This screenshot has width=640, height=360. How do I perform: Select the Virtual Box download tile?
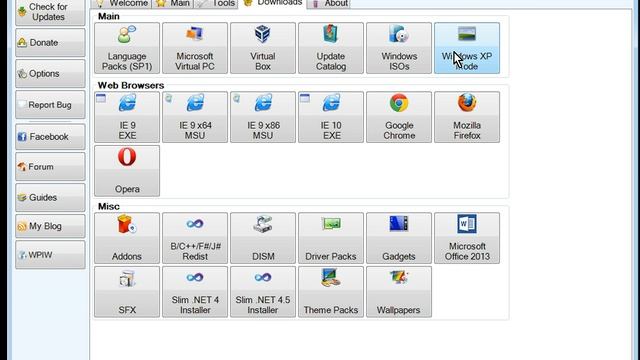point(263,48)
